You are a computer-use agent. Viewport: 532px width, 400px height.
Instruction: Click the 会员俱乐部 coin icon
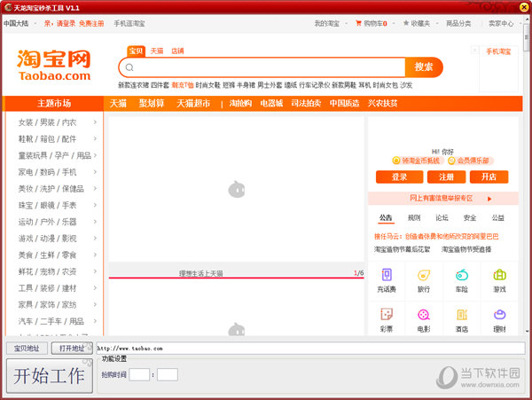point(451,161)
